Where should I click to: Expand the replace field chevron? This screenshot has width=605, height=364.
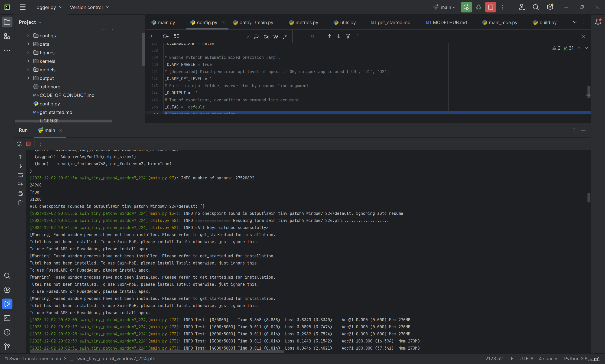click(x=151, y=36)
